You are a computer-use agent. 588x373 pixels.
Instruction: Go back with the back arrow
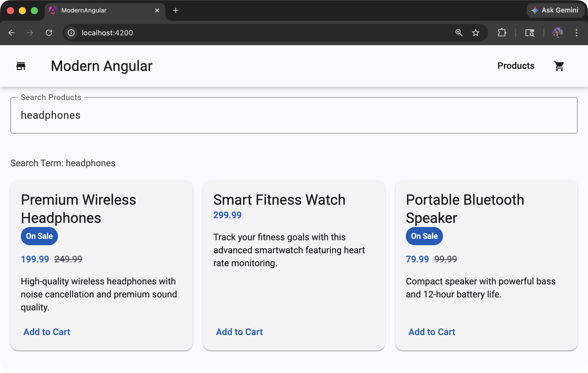(x=11, y=33)
